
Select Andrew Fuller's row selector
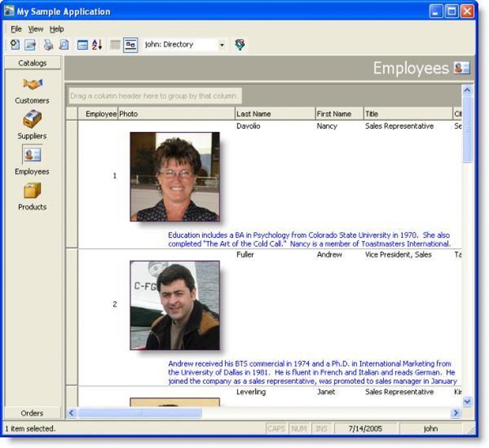[72, 317]
